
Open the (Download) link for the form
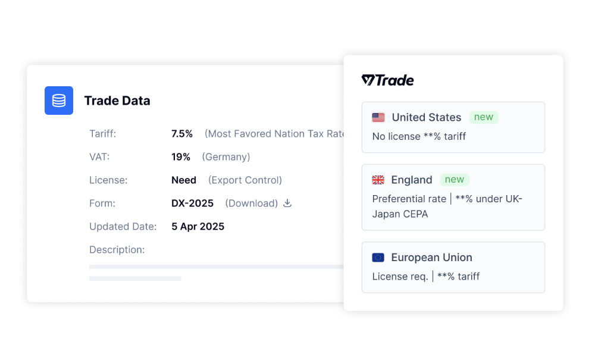tap(251, 203)
